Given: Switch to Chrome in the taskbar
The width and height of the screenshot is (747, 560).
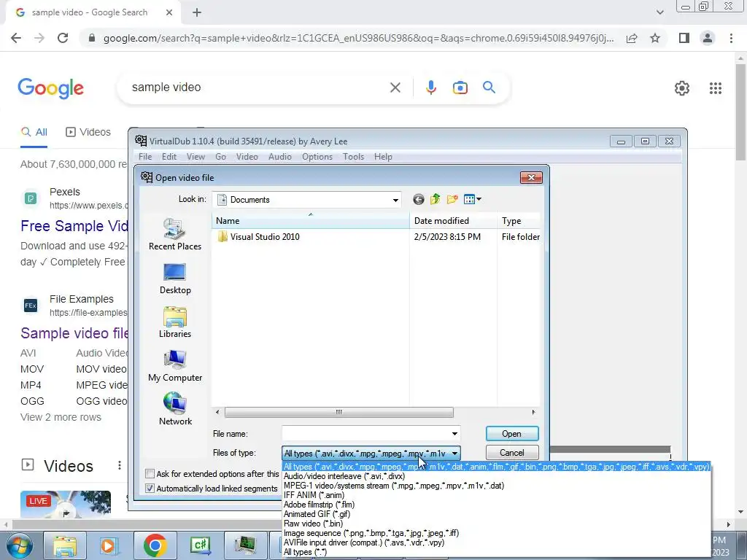Looking at the screenshot, I should [x=155, y=545].
